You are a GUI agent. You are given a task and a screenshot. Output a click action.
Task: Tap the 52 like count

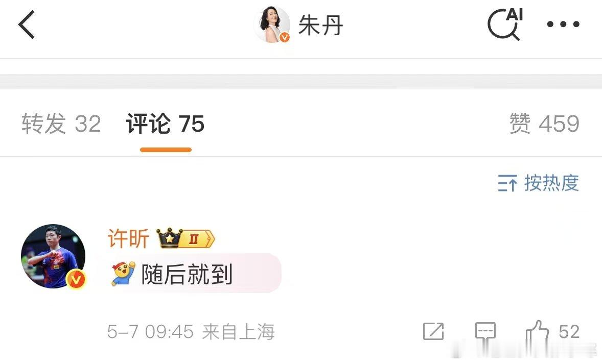click(x=569, y=332)
